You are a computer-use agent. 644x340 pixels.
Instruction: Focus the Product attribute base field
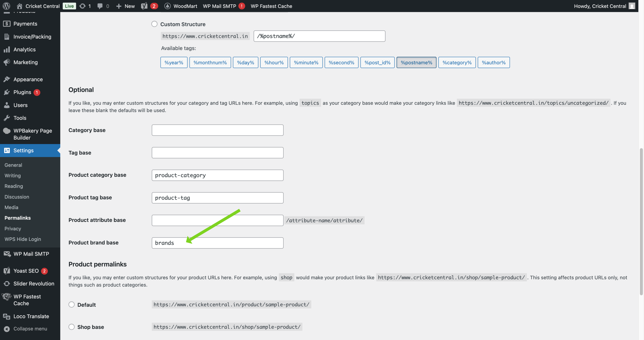pos(217,220)
